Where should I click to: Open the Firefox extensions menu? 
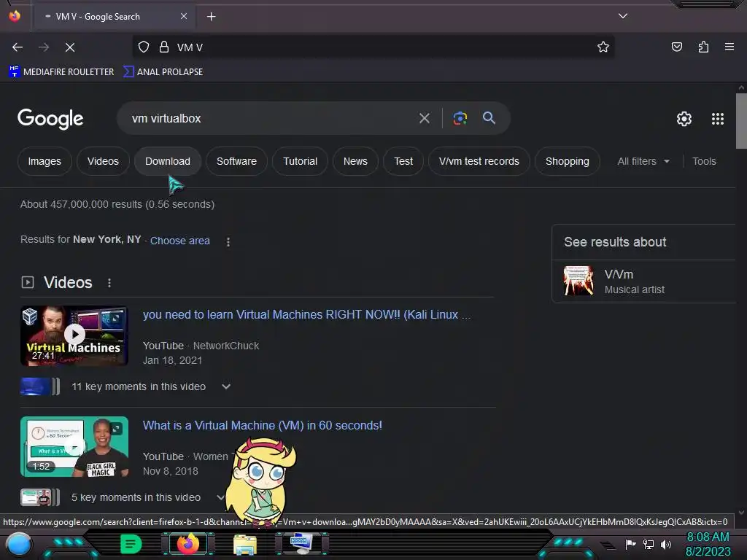pos(703,47)
